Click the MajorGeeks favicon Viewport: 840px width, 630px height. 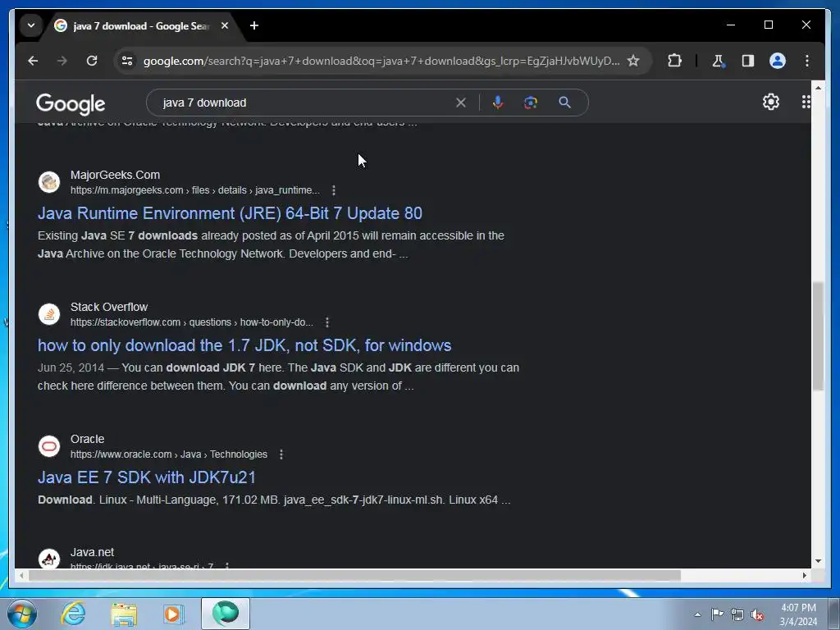[x=49, y=182]
